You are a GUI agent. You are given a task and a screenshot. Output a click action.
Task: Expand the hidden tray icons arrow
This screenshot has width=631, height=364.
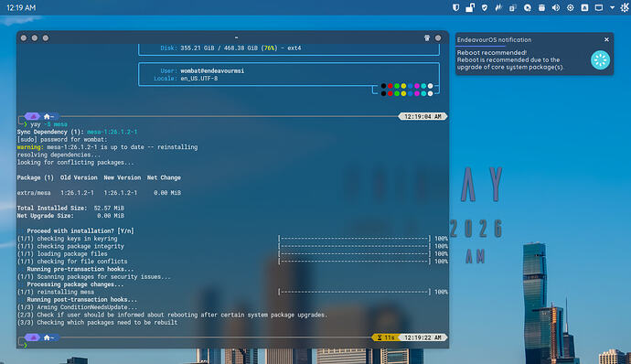pos(612,7)
